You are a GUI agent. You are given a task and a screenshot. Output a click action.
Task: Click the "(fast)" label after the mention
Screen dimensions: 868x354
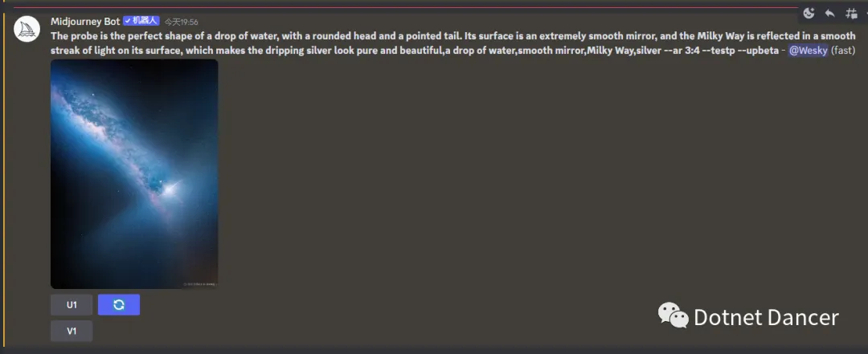(843, 51)
